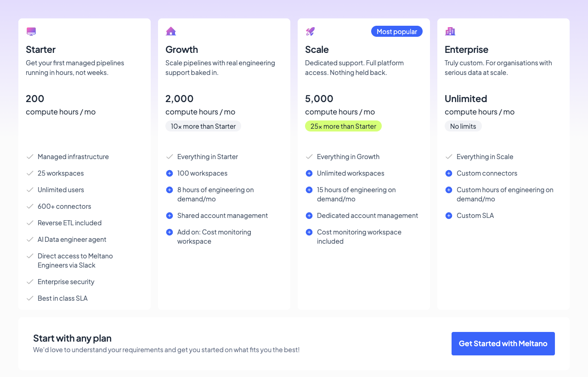Viewport: 588px width, 377px height.
Task: Click the 5,000 compute hours figure
Action: point(319,98)
